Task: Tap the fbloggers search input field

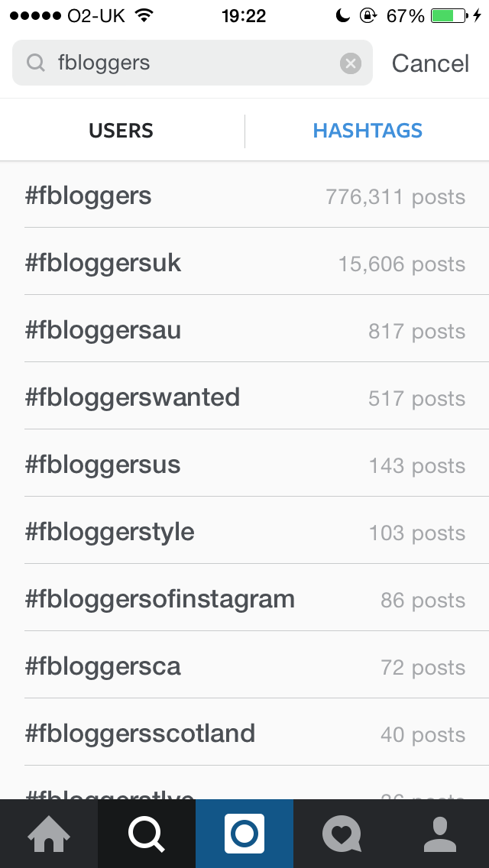Action: point(191,63)
